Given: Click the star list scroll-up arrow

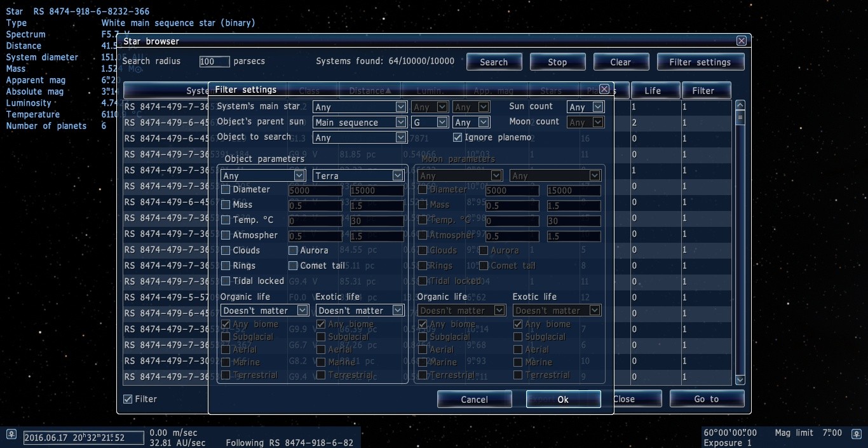Looking at the screenshot, I should 740,105.
